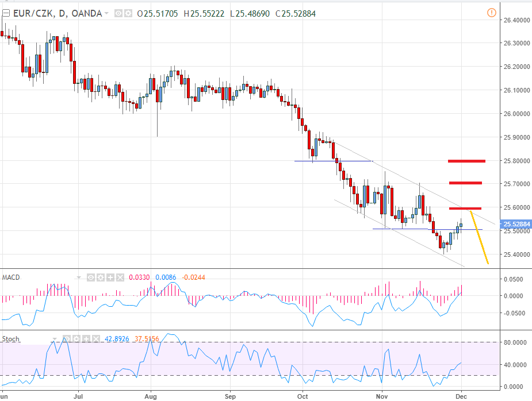Open Stoch indicator settings gear
This screenshot has height=401, width=532.
point(76,338)
